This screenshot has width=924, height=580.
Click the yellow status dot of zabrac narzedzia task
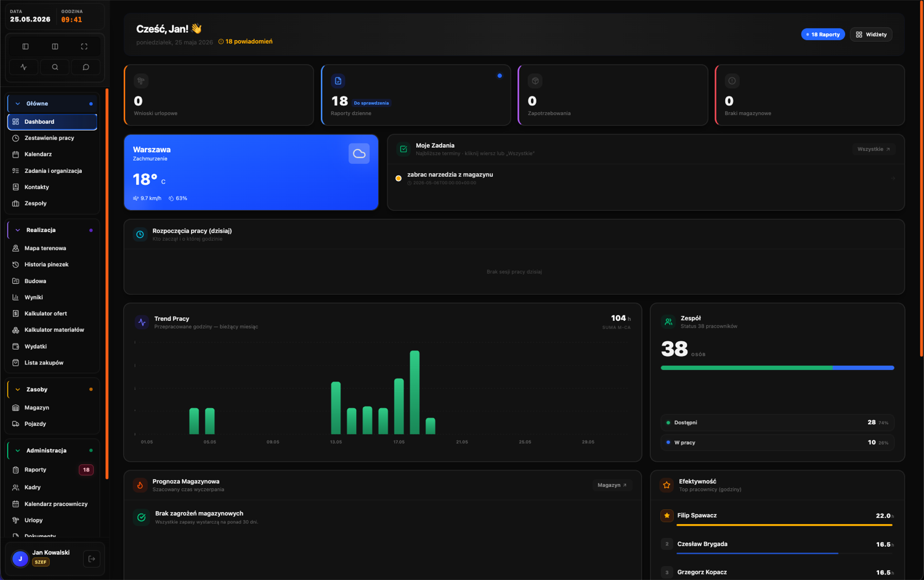point(399,179)
